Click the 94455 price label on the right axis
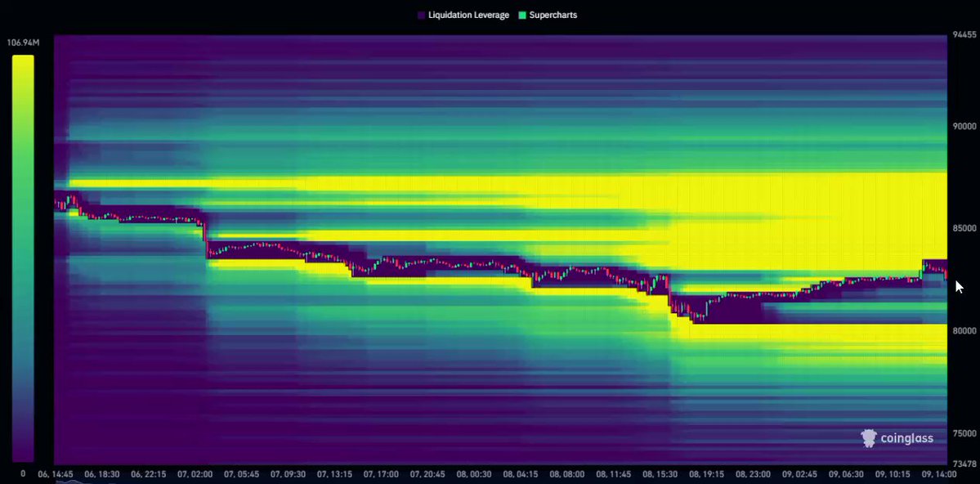This screenshot has height=484, width=980. [x=964, y=35]
